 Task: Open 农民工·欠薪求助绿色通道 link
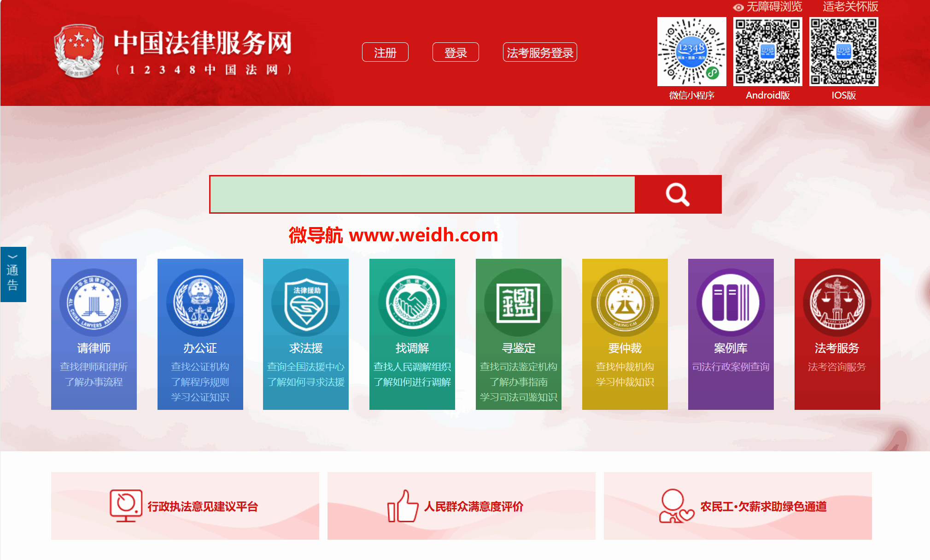coord(764,507)
